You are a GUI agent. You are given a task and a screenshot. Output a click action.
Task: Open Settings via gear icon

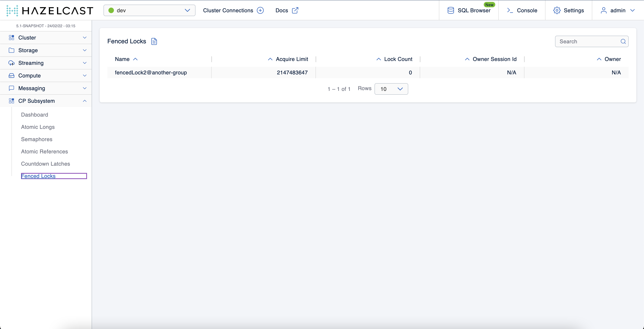click(557, 11)
